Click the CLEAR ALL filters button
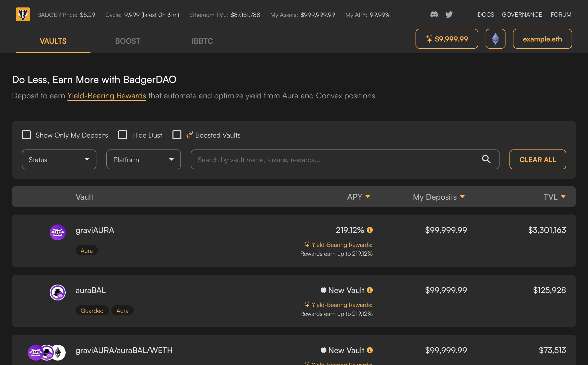The width and height of the screenshot is (588, 365). point(537,159)
